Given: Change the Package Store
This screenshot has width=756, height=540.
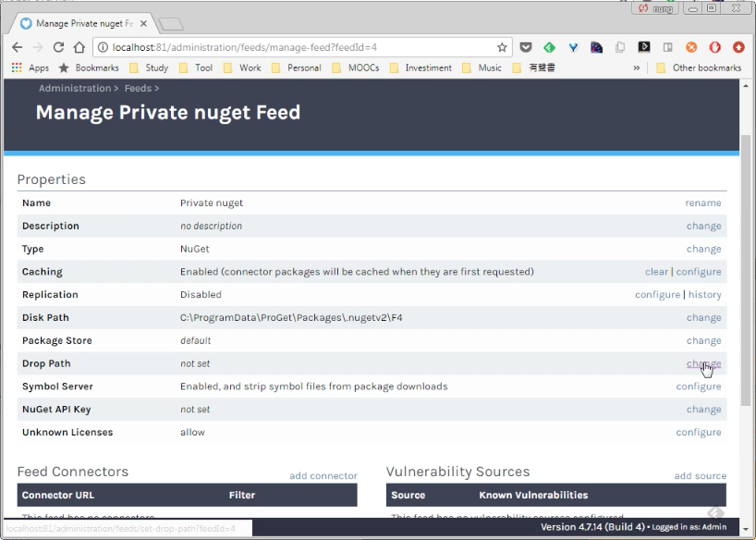Looking at the screenshot, I should click(704, 340).
